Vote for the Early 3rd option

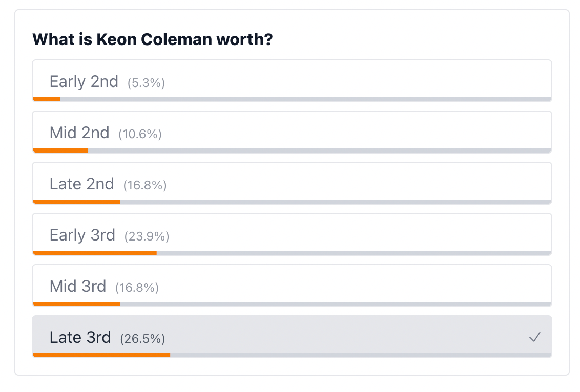coord(292,234)
